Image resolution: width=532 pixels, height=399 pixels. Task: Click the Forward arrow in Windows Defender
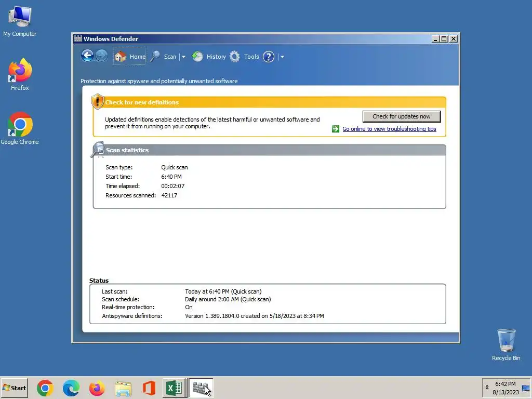101,56
